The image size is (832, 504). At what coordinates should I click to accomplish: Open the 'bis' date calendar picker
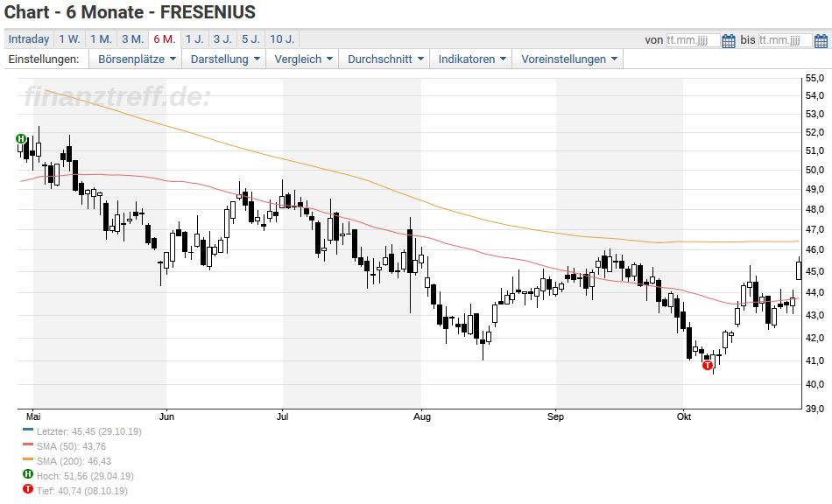pyautogui.click(x=821, y=40)
